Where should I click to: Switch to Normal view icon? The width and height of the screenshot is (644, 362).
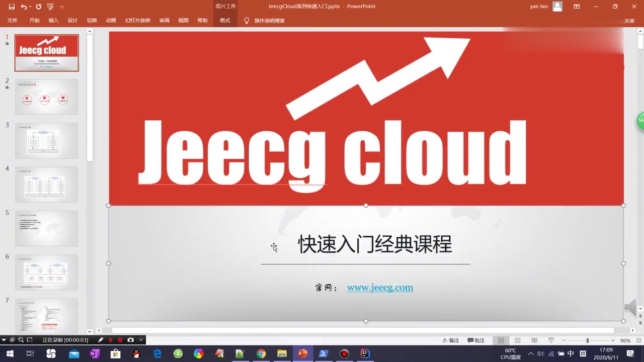[x=501, y=340]
